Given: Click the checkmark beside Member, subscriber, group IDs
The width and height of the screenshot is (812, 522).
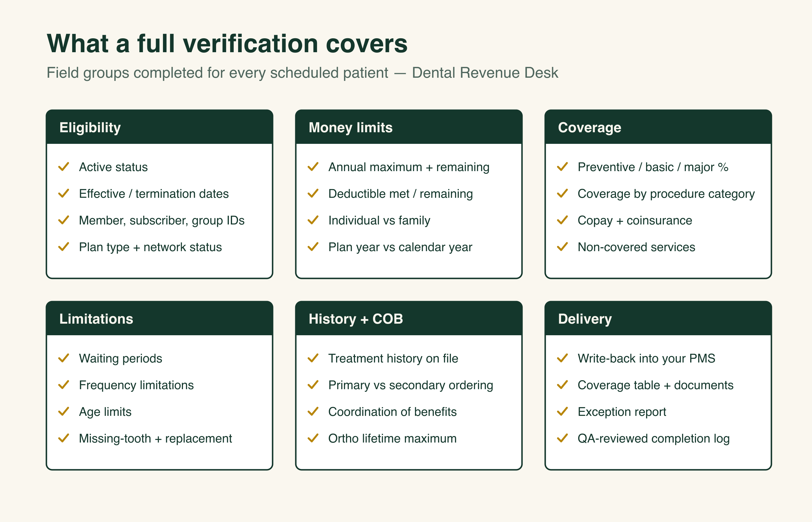Looking at the screenshot, I should tap(64, 220).
